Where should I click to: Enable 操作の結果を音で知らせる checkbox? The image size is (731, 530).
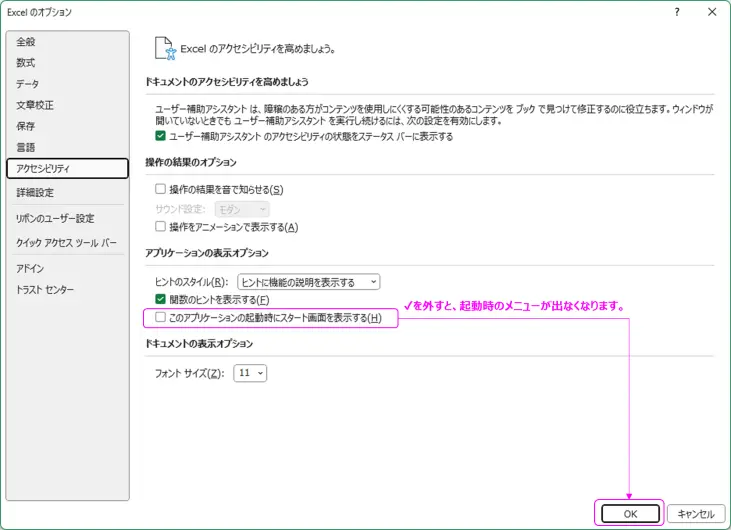[160, 189]
